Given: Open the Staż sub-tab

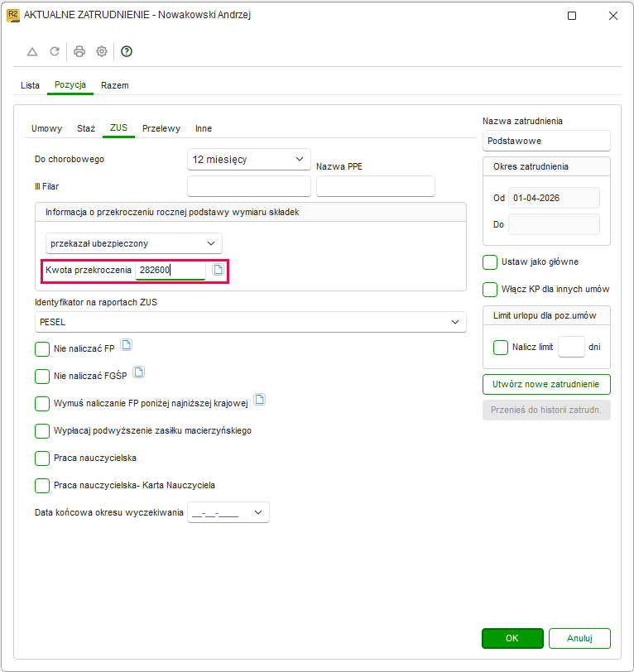Looking at the screenshot, I should (x=86, y=128).
